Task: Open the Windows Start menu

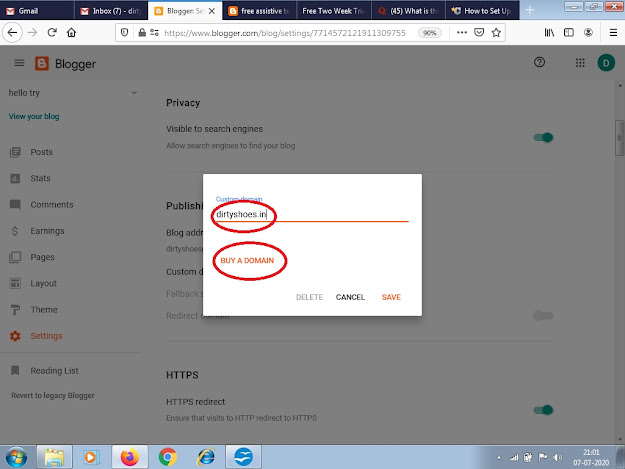Action: click(16, 457)
